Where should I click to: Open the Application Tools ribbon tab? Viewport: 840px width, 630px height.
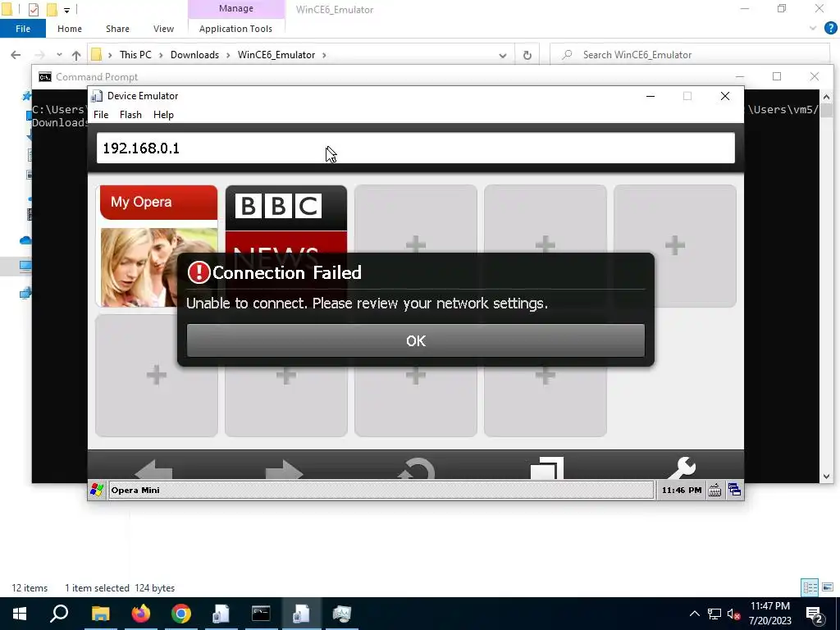pyautogui.click(x=235, y=29)
